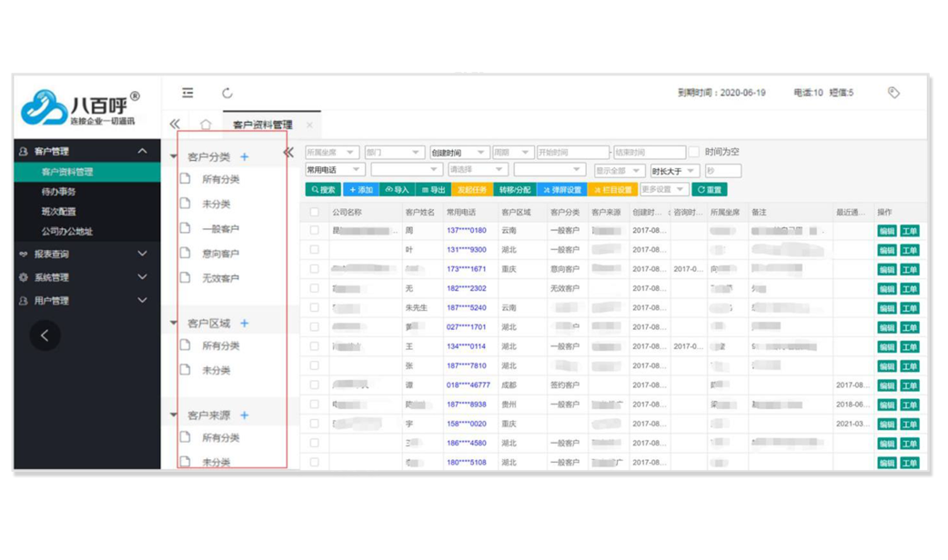Switch to the 客户资料管理 tab
Image resolution: width=948 pixels, height=560 pixels.
(x=262, y=125)
